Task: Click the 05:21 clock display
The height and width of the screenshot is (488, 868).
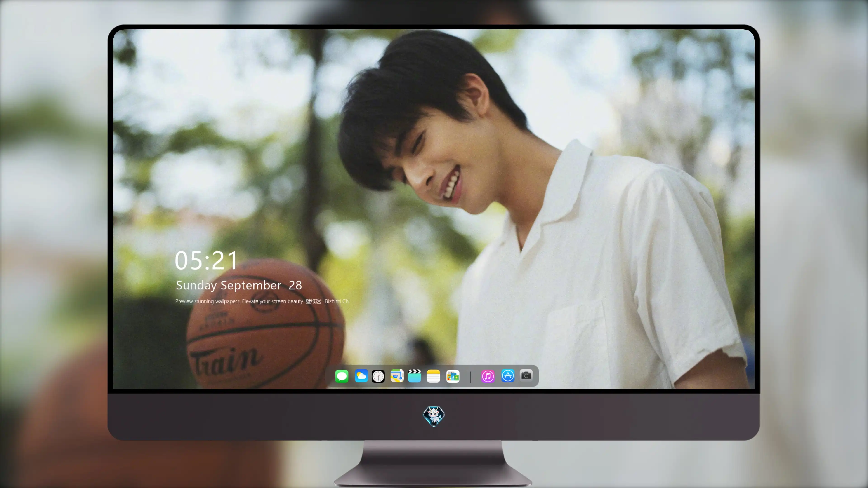Action: click(206, 260)
